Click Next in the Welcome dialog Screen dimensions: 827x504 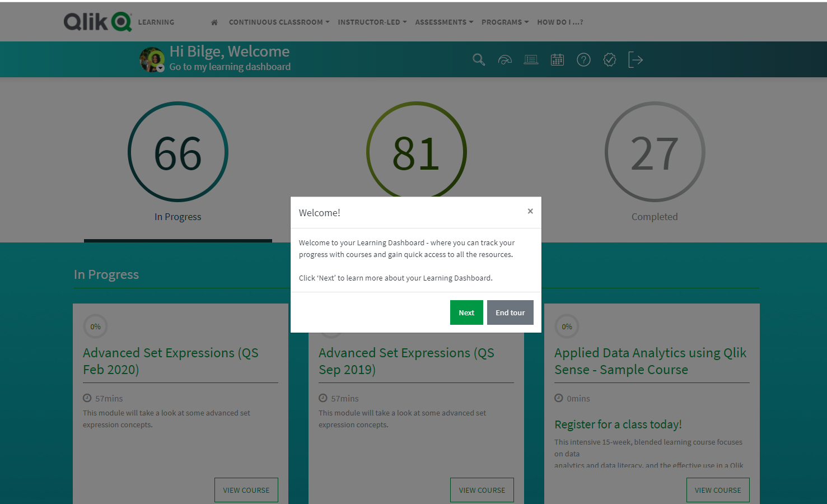click(x=466, y=312)
